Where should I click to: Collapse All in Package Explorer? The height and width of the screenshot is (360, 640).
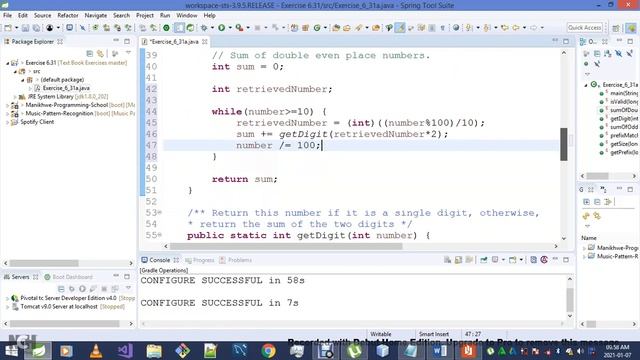click(x=89, y=53)
